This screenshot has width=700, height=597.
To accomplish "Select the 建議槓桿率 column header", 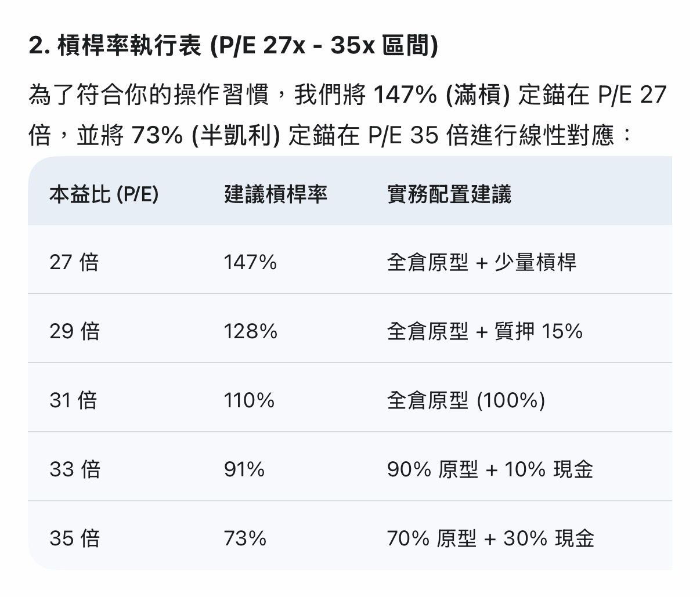I will coord(276,194).
